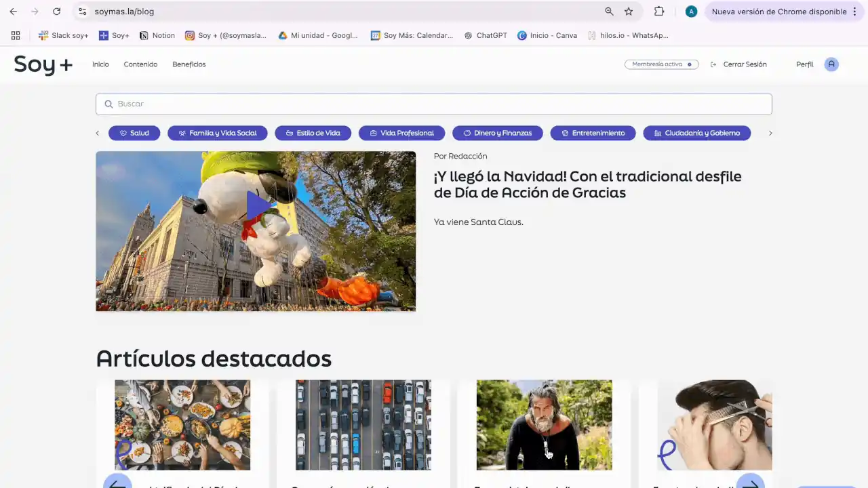This screenshot has width=868, height=488.
Task: Click Cerrar Sesión to log out
Action: (738, 64)
